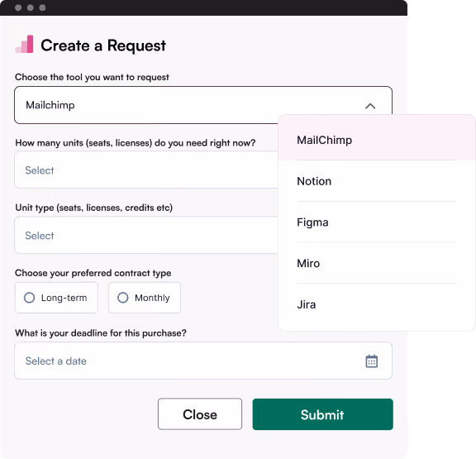Collapse the tool dropdown chevron arrow
This screenshot has height=459, width=476.
point(370,106)
